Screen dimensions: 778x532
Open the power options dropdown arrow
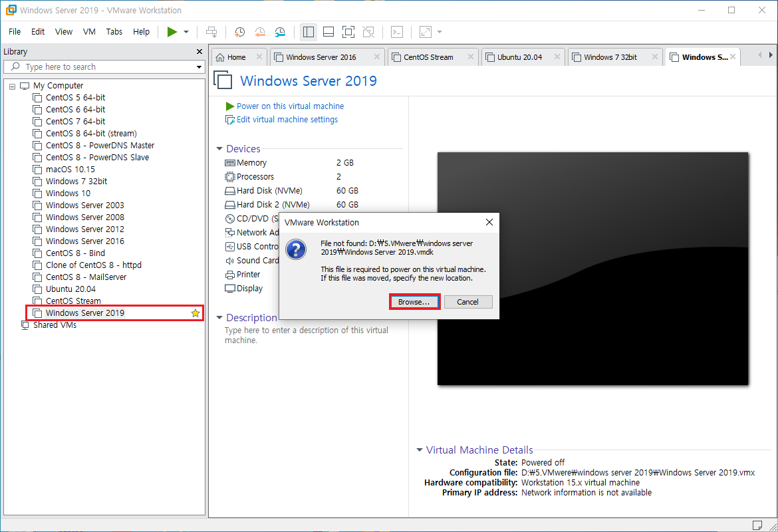(x=186, y=33)
